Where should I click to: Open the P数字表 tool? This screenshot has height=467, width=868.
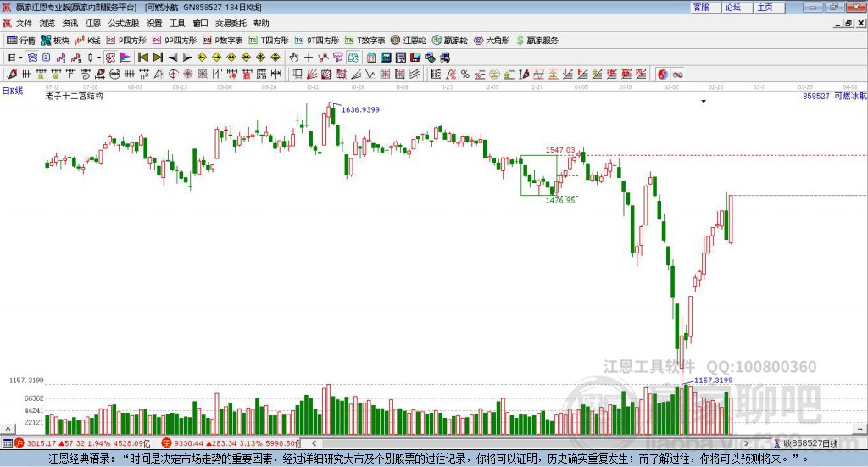(223, 41)
